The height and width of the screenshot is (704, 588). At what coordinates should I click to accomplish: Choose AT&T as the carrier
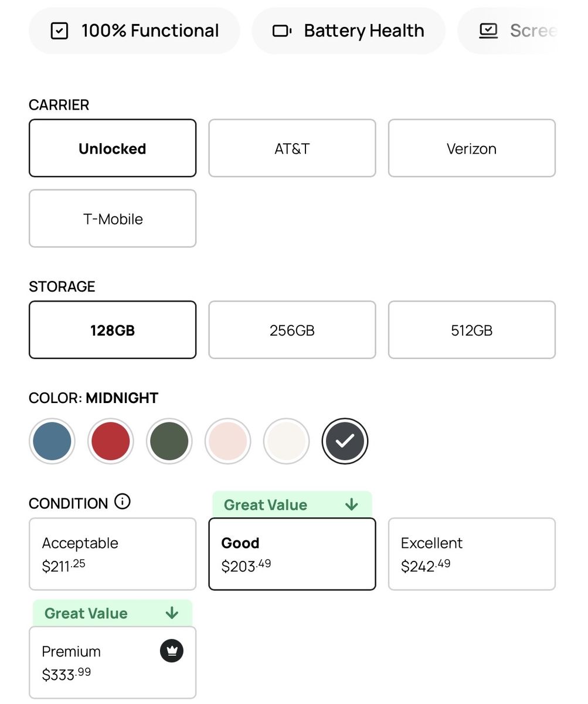pos(292,148)
